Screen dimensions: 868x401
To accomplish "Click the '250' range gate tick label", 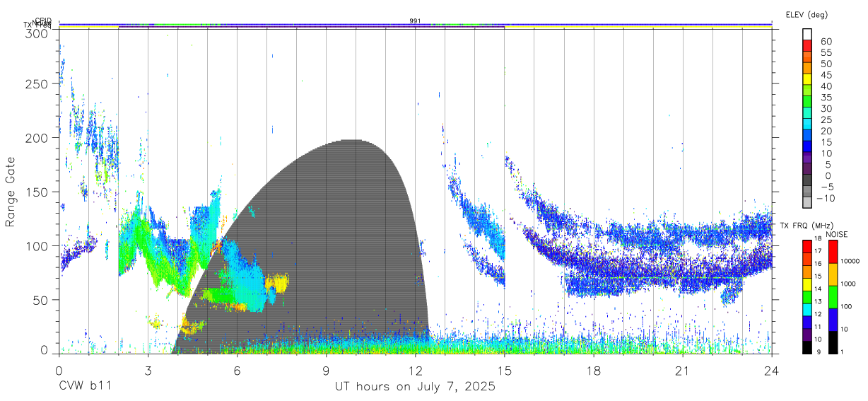I will (37, 83).
